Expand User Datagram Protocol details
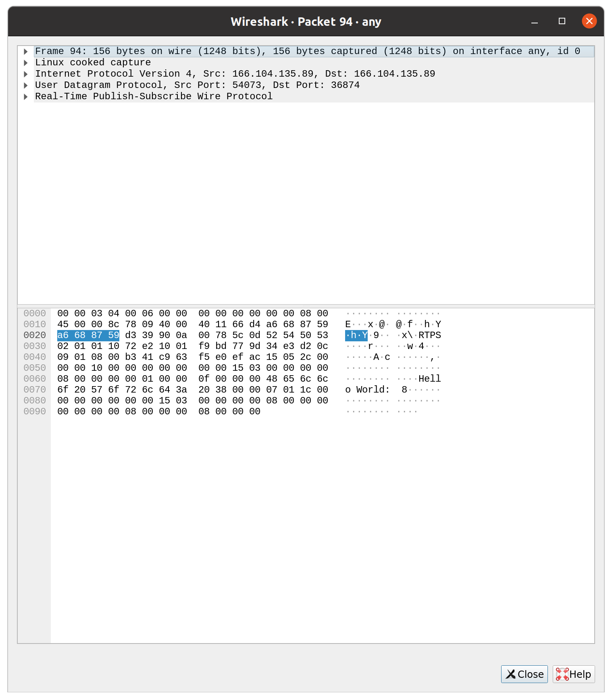The height and width of the screenshot is (700, 612). tap(26, 85)
